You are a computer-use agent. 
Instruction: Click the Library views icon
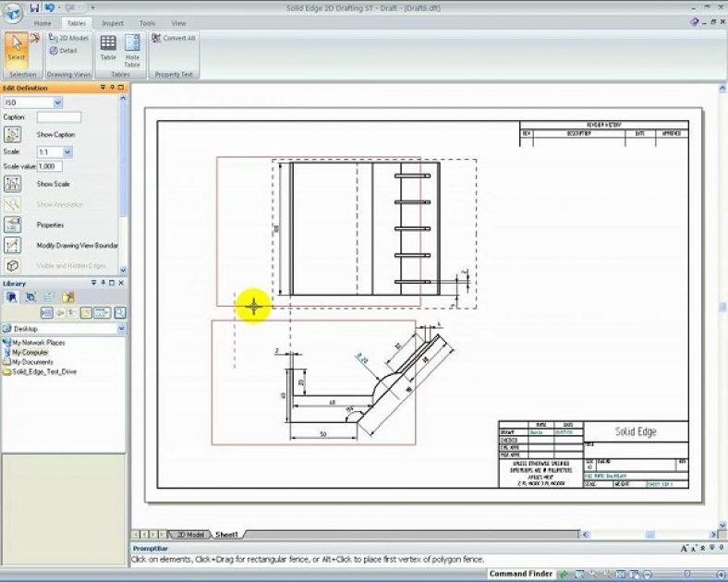tap(103, 313)
